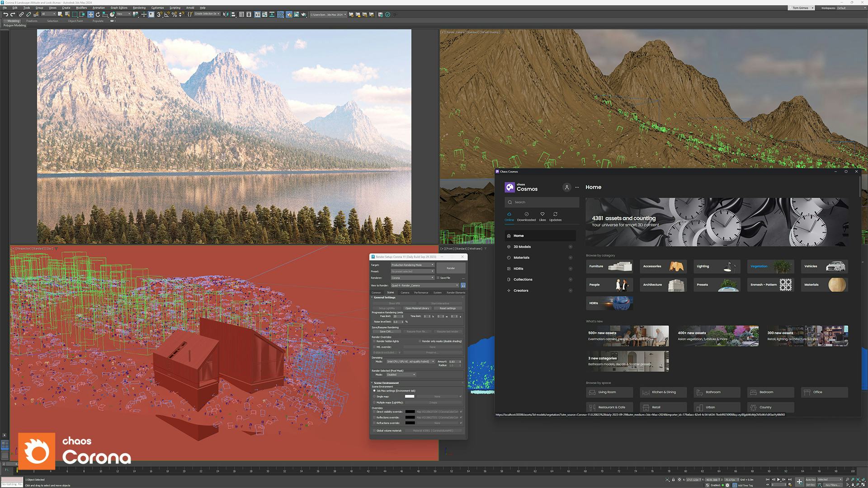Select the Select and Rotate tool
Screen dimensions: 868x488
pyautogui.click(x=98, y=15)
